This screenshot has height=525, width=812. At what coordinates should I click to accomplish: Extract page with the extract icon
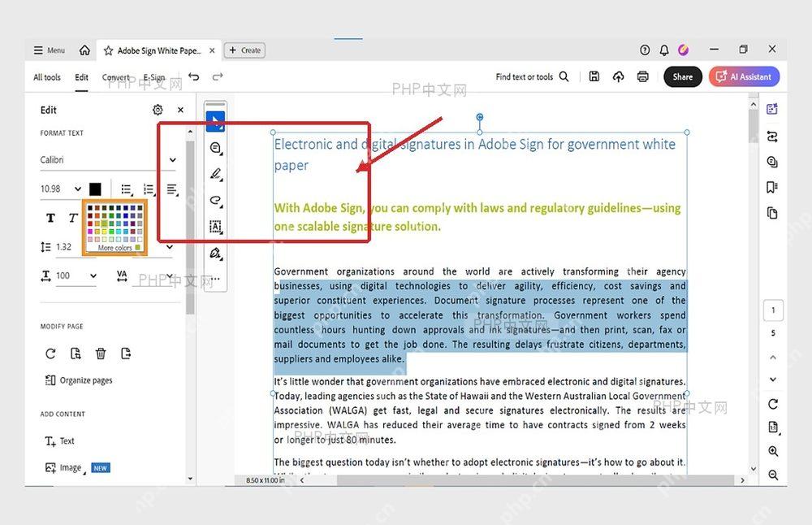point(76,354)
